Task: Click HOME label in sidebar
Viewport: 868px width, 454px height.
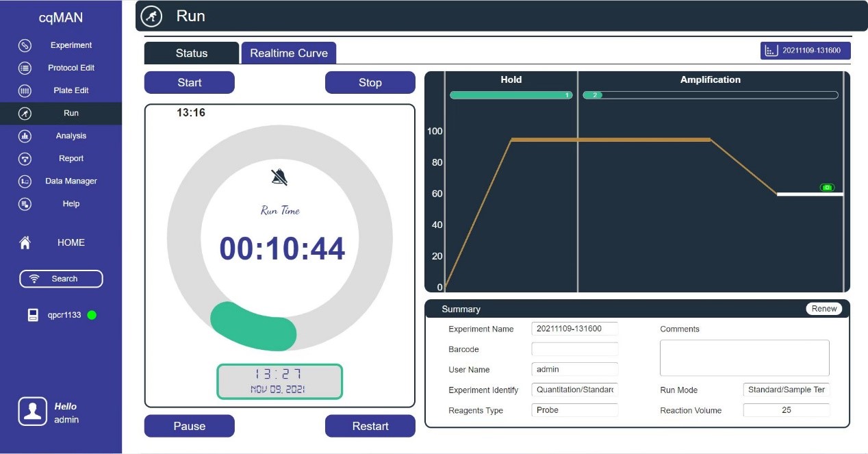Action: pos(71,242)
